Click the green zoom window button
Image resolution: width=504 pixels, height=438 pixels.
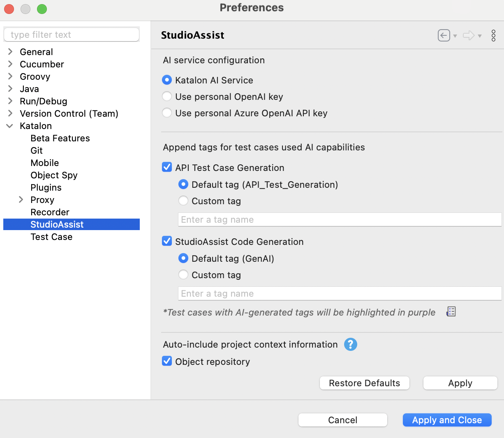(42, 9)
